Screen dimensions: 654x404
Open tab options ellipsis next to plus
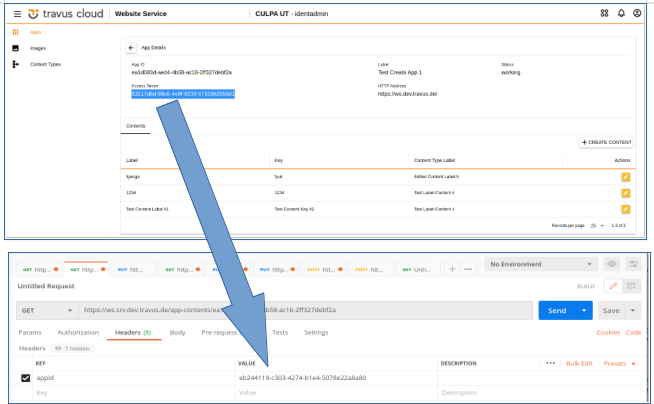pyautogui.click(x=468, y=269)
